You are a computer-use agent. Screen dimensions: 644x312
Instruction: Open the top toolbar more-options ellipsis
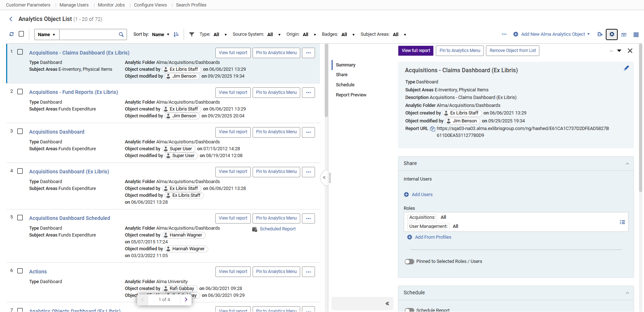(504, 34)
